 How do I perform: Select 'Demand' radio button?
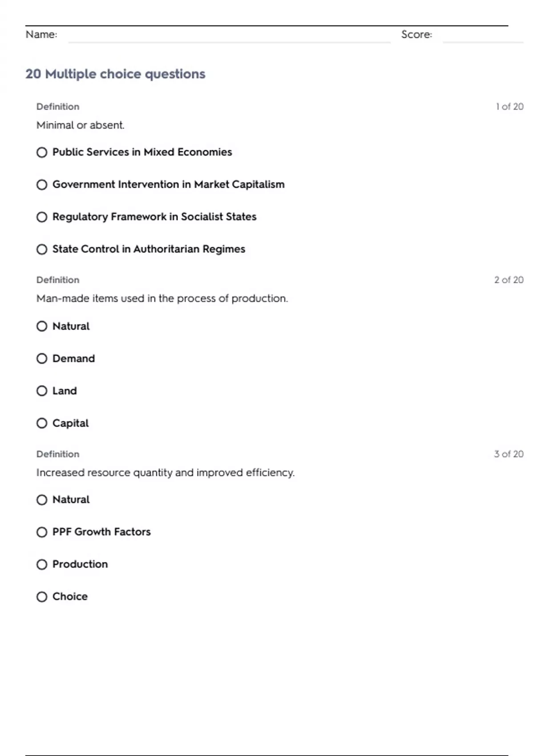(x=42, y=358)
